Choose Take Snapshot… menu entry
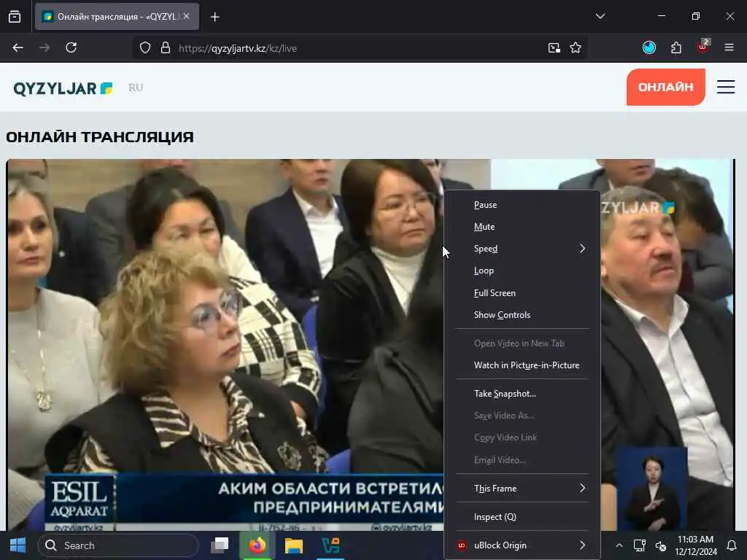Screen dimensions: 747x560 (522, 394)
